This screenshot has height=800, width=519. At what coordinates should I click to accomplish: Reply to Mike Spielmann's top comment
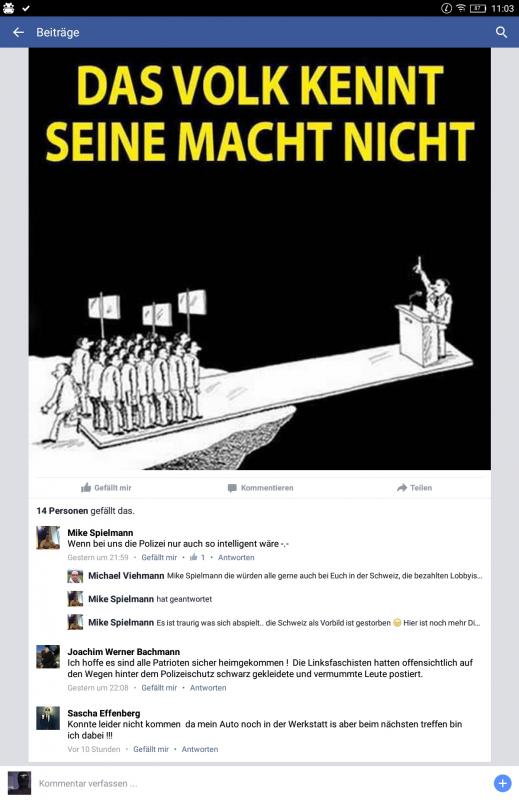tap(236, 557)
